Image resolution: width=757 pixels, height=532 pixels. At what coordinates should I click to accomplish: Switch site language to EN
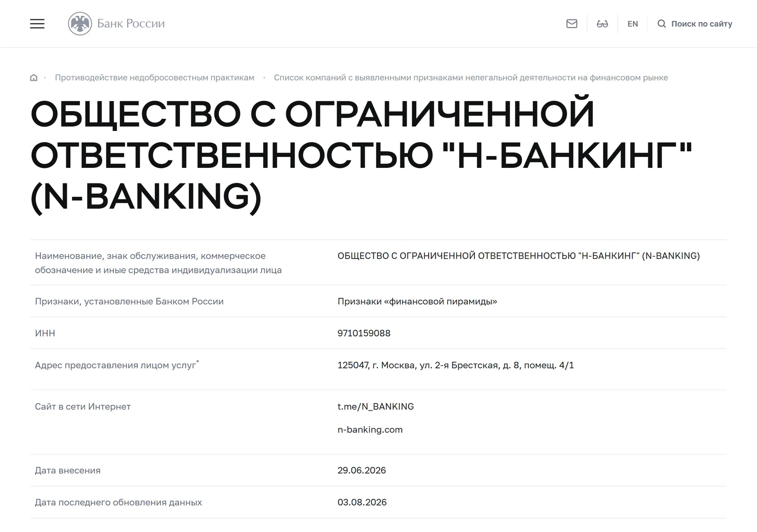633,24
